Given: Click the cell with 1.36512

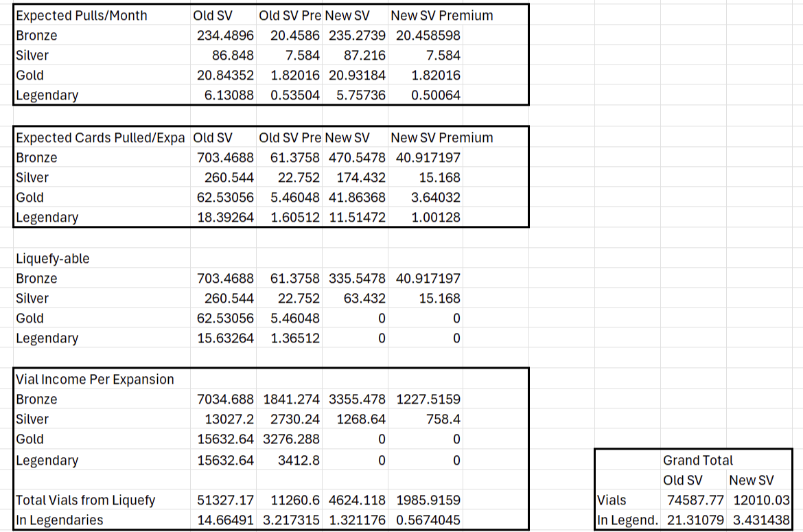Looking at the screenshot, I should (x=290, y=339).
